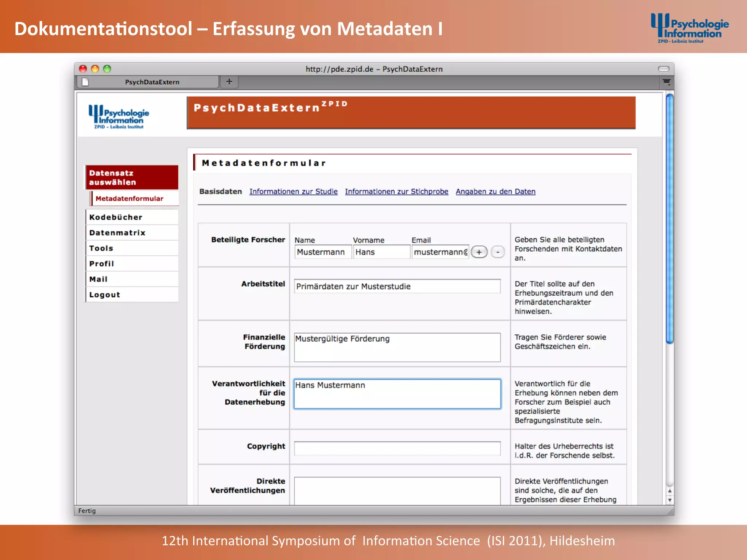The height and width of the screenshot is (560, 747).
Task: Click the Arbeitstitel input field
Action: (397, 286)
